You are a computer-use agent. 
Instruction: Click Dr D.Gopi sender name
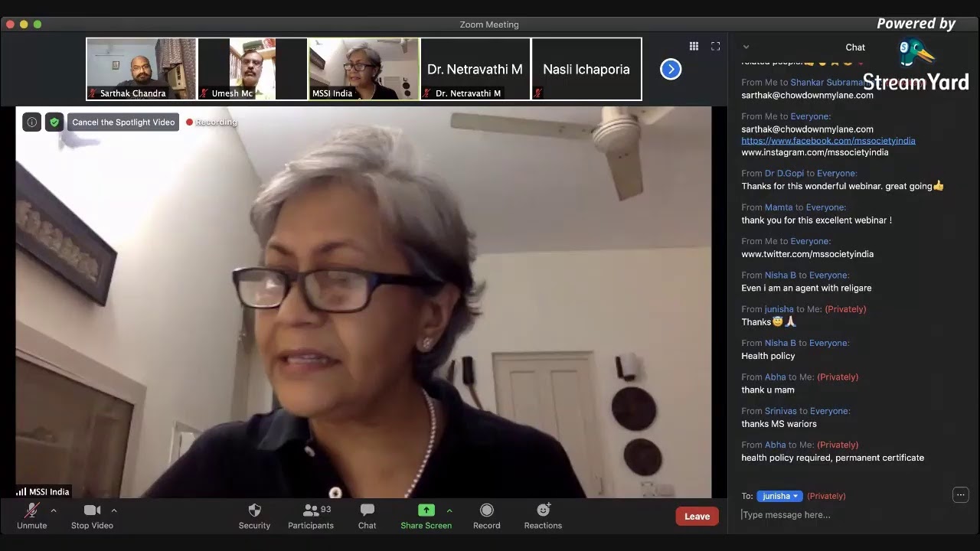point(784,174)
